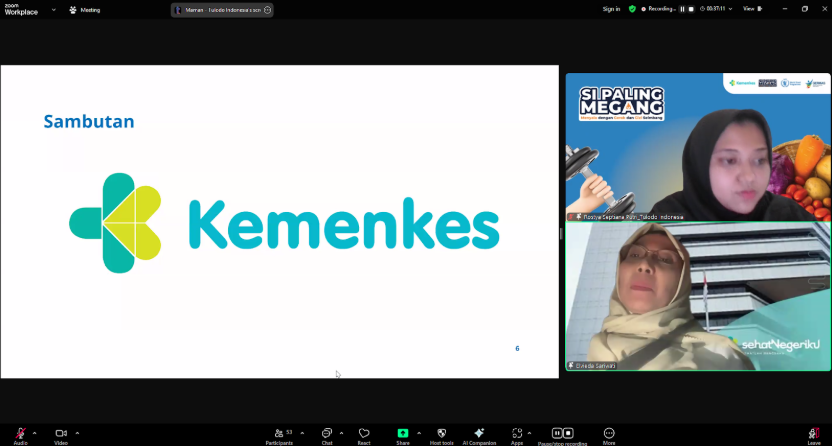Click slide page number 6
Viewport: 832px width, 446px height.
(517, 348)
